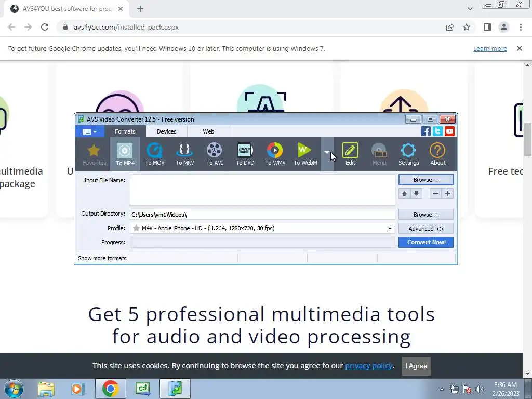Expand Chrome tab search chevron
The height and width of the screenshot is (399, 532).
[470, 9]
